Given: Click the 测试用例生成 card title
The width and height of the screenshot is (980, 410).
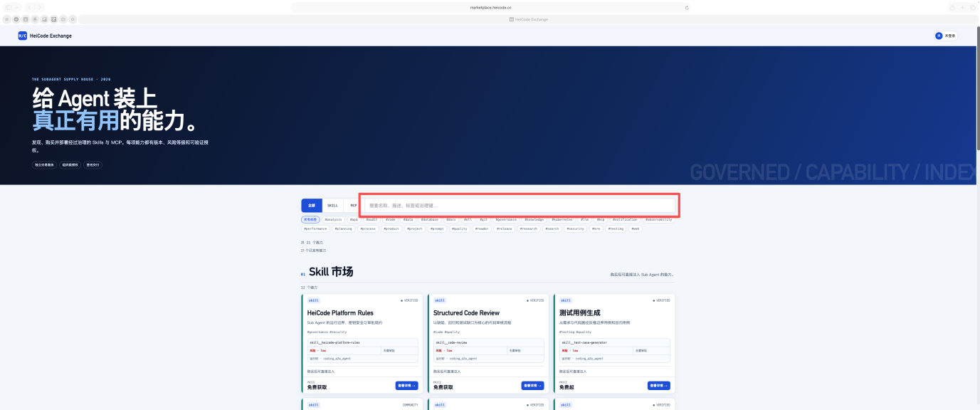Looking at the screenshot, I should pyautogui.click(x=580, y=312).
